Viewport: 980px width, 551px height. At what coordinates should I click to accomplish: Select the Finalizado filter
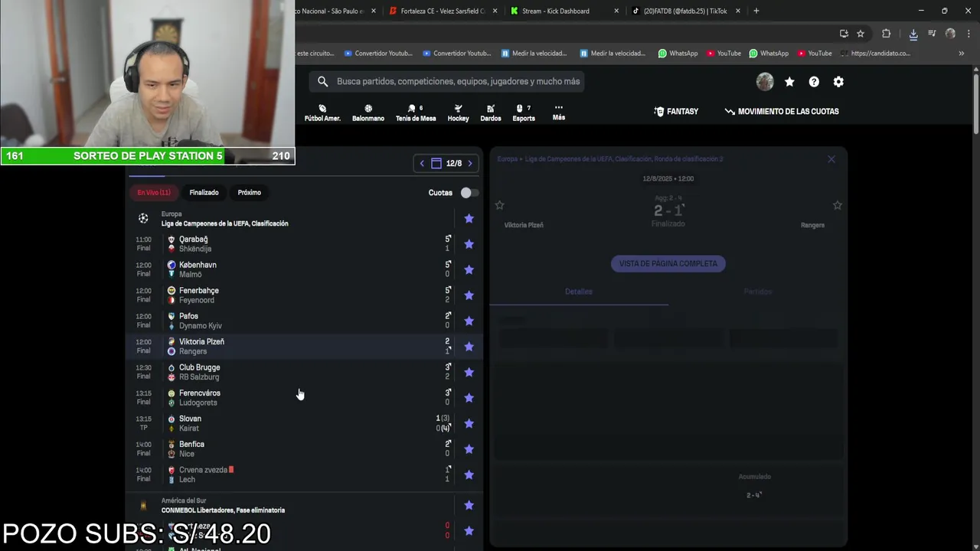pos(204,193)
